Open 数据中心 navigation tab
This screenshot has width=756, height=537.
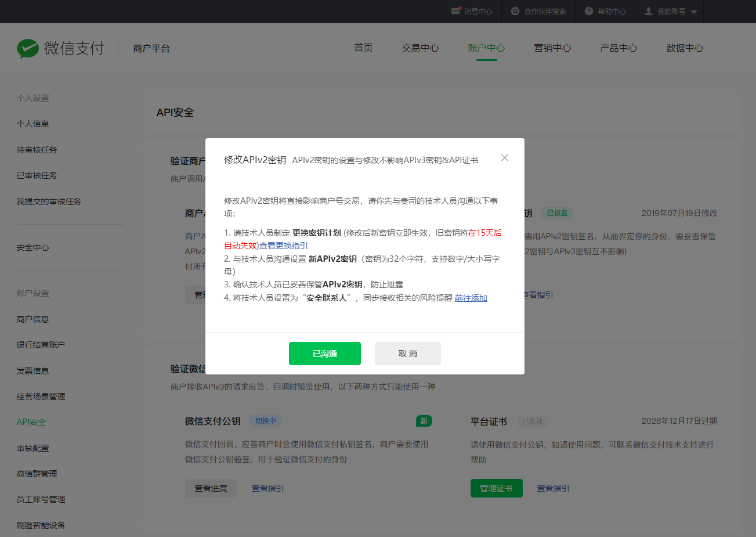pos(685,48)
